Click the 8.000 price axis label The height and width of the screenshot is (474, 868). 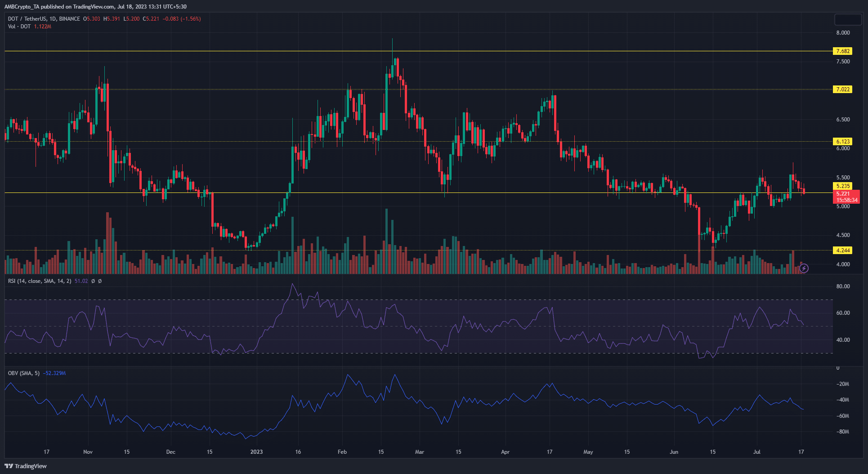pyautogui.click(x=843, y=33)
